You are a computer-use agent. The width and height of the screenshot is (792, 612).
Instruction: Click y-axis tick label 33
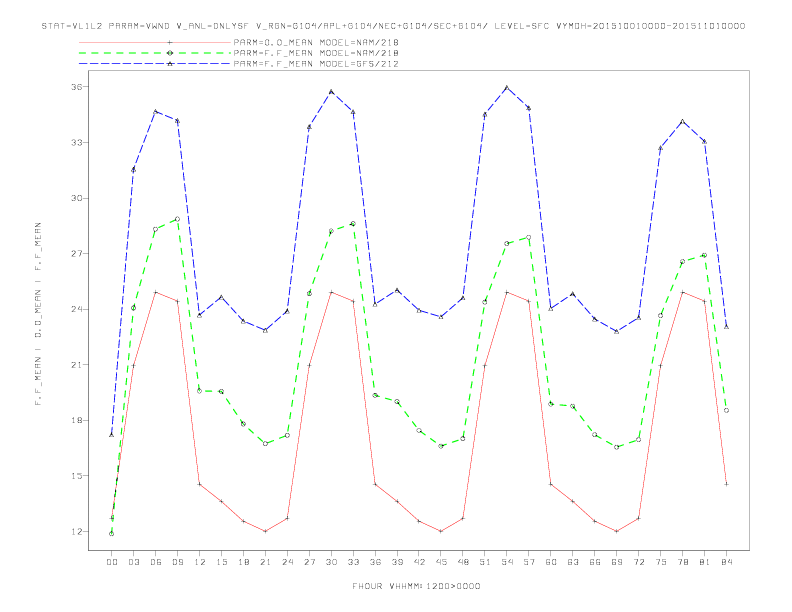click(x=76, y=142)
